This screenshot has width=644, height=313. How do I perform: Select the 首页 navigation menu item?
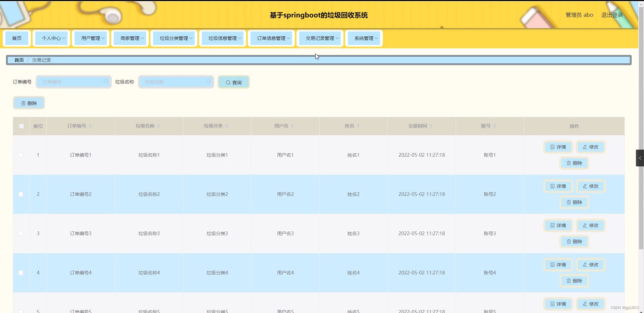tap(16, 38)
